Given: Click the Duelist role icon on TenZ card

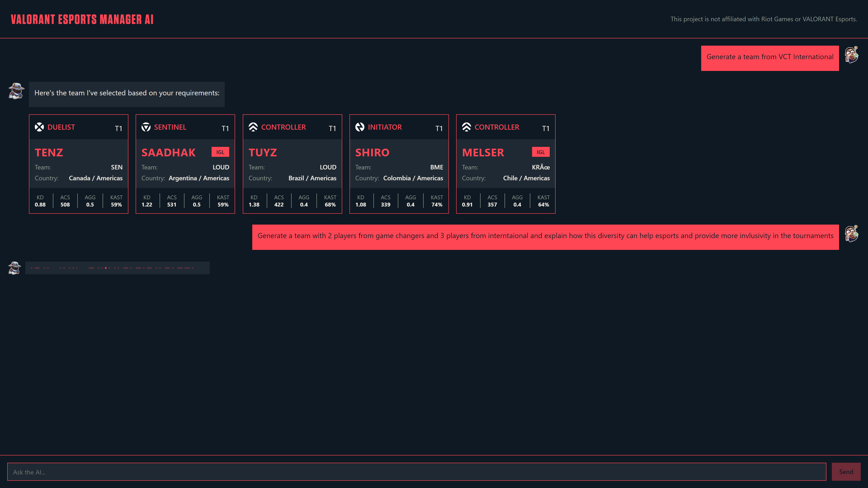Looking at the screenshot, I should 39,127.
